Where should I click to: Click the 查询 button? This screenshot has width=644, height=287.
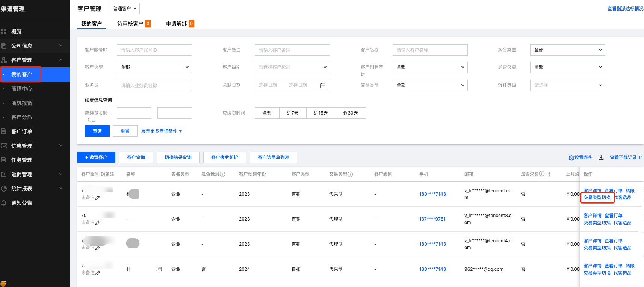[97, 131]
